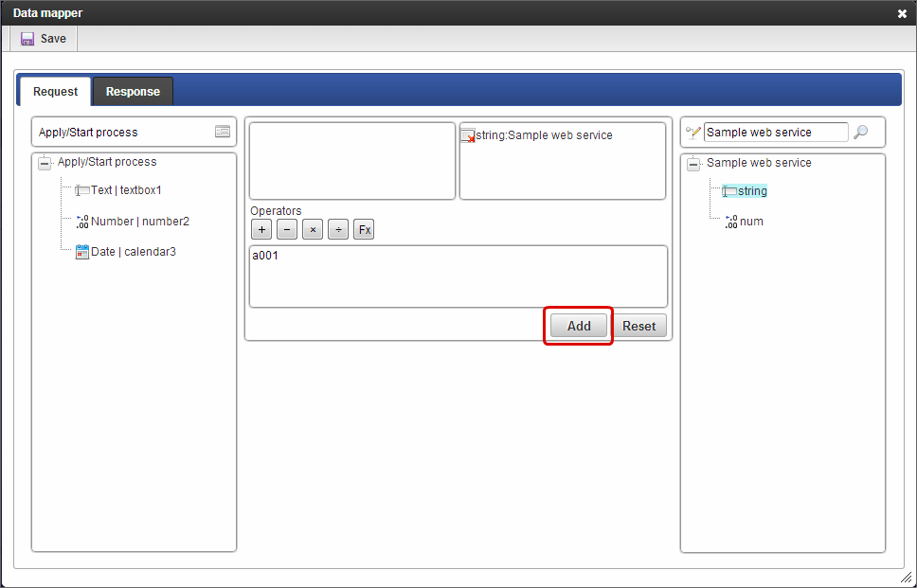Click the textbox icon beside Text | textbox1
The image size is (917, 588).
pos(81,190)
